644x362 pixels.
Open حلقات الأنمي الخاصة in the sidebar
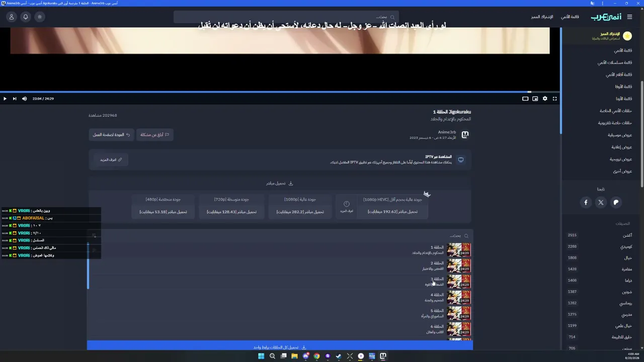(x=616, y=111)
